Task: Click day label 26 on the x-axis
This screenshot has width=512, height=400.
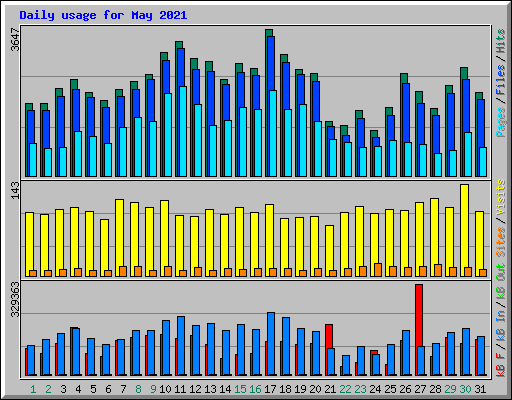Action: [x=405, y=389]
